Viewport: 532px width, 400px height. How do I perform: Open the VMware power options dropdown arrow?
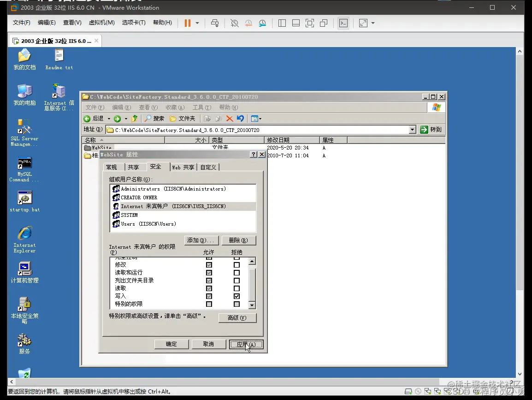coord(197,23)
